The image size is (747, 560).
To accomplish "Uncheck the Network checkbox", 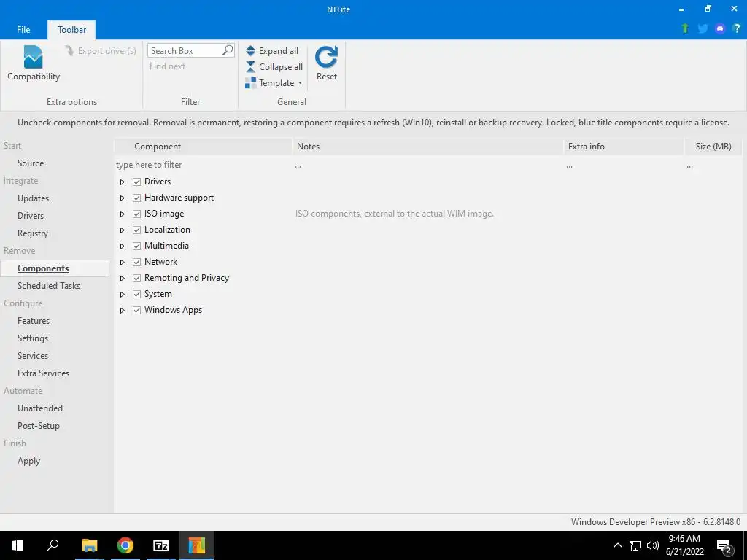I will (x=136, y=262).
